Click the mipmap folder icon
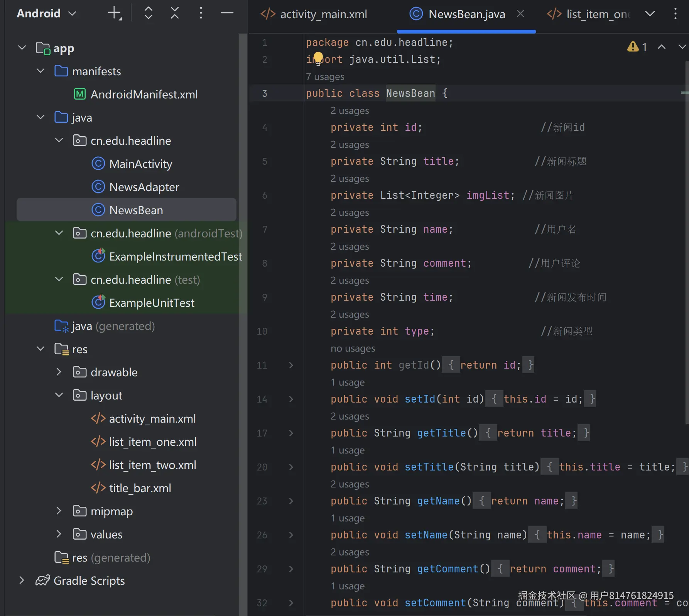The height and width of the screenshot is (616, 689). [x=79, y=511]
